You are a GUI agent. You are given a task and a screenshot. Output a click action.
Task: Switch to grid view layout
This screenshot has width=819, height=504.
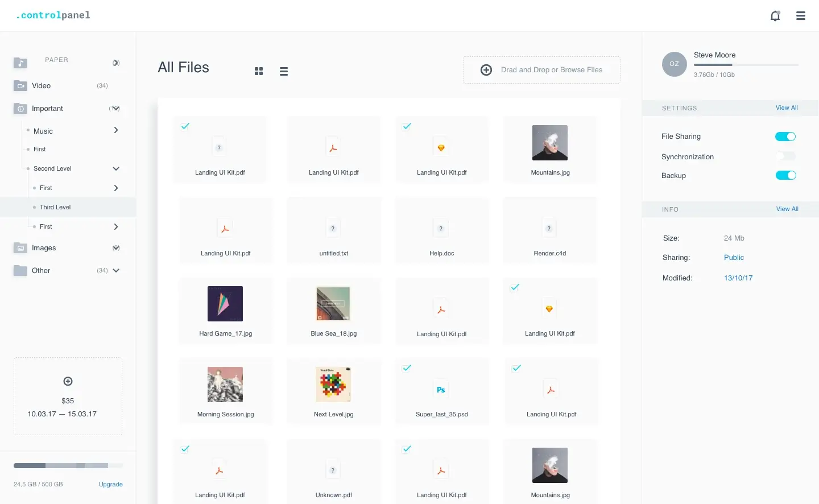(x=259, y=71)
